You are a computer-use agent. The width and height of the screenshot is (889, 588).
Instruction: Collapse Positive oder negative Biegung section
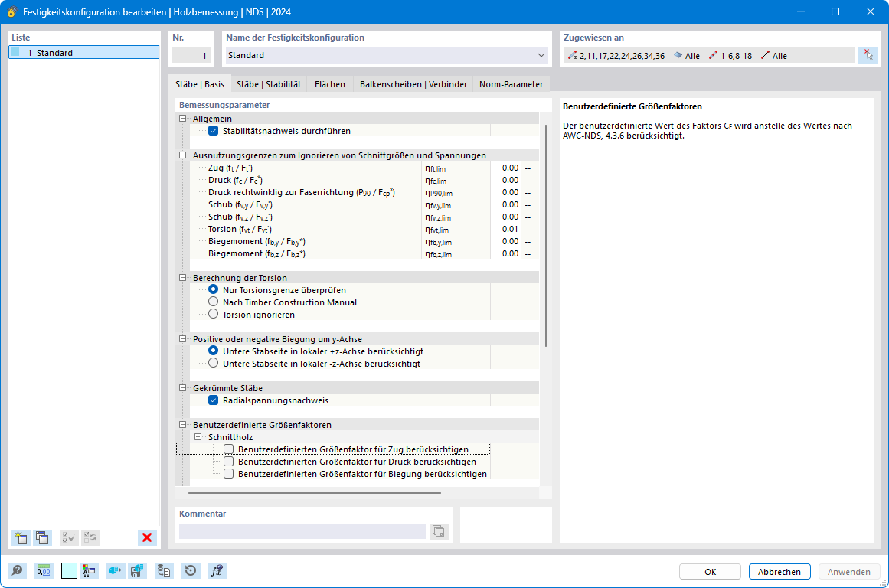pos(182,339)
